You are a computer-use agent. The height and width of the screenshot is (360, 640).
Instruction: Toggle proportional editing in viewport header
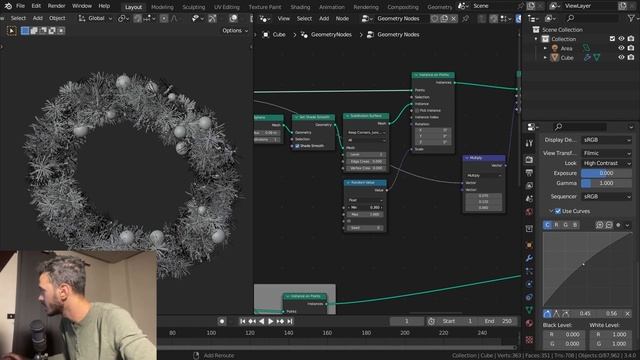tap(164, 18)
